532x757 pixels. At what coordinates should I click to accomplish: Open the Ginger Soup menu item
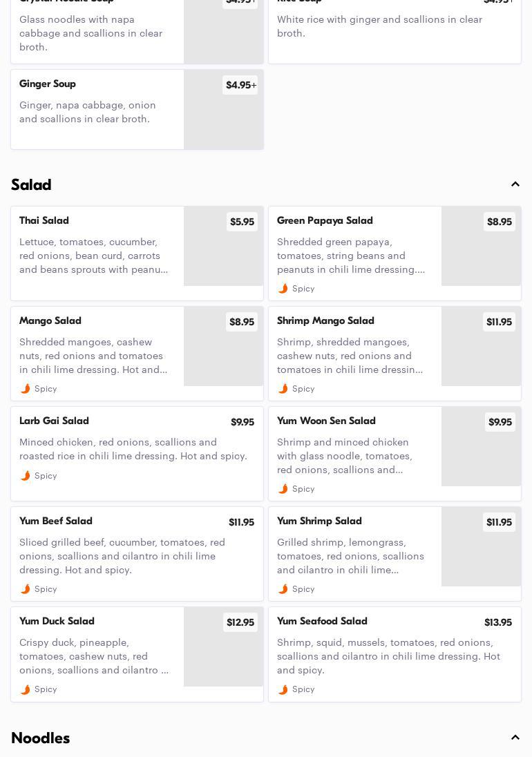click(x=48, y=84)
